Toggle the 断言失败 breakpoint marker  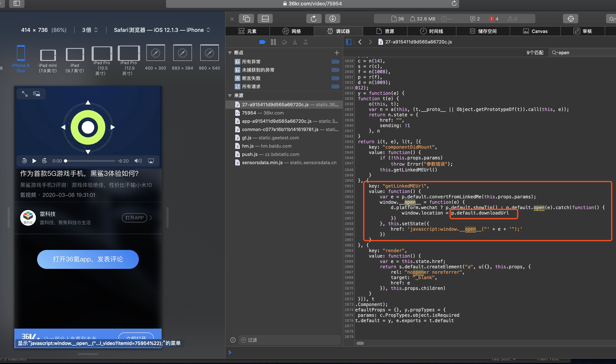pos(335,78)
